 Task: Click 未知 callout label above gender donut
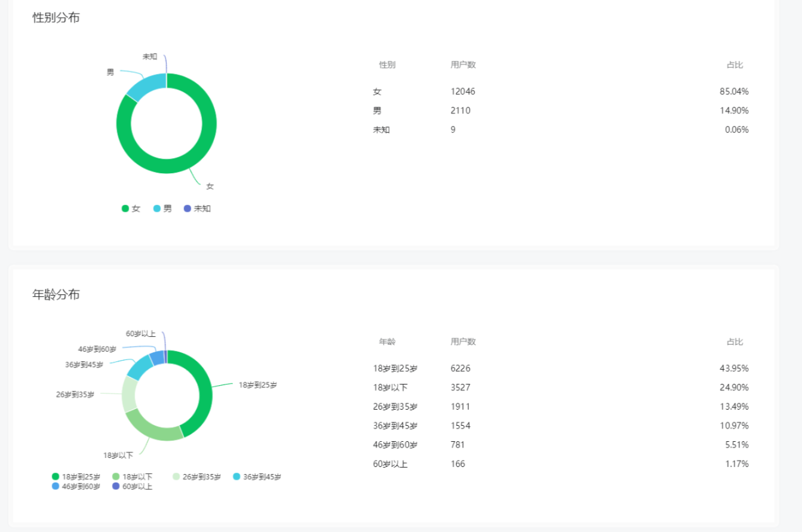point(149,57)
